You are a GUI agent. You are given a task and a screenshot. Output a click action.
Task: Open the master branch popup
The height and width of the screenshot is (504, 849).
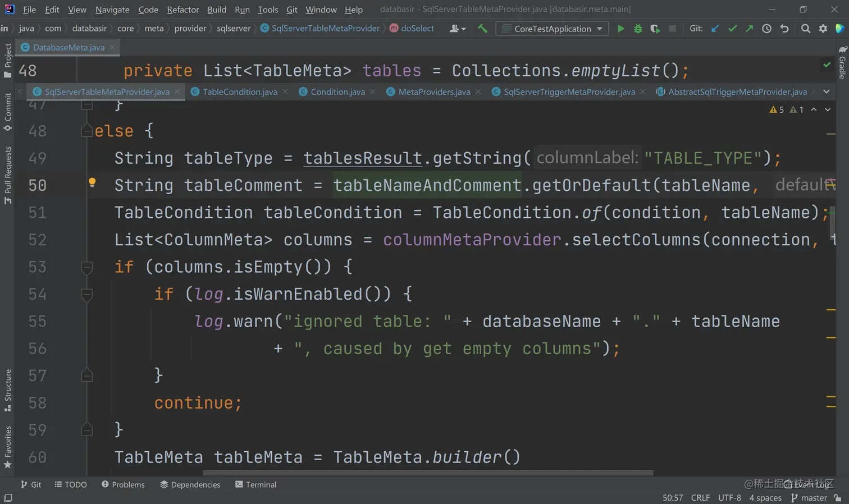point(809,498)
